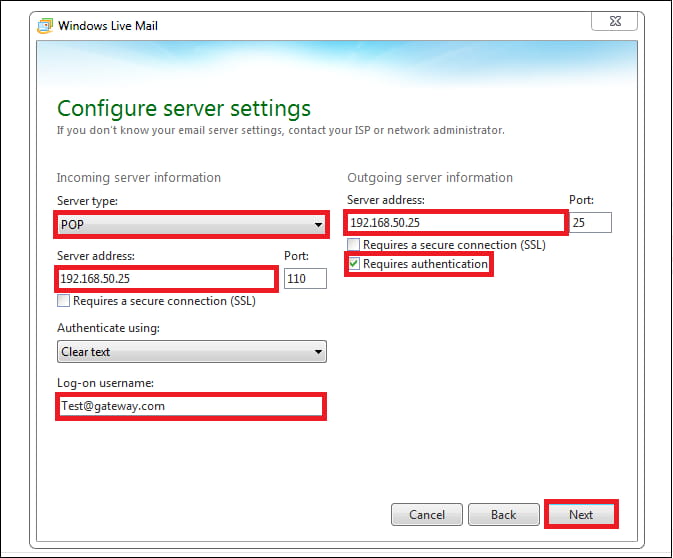Click the Back button

503,514
